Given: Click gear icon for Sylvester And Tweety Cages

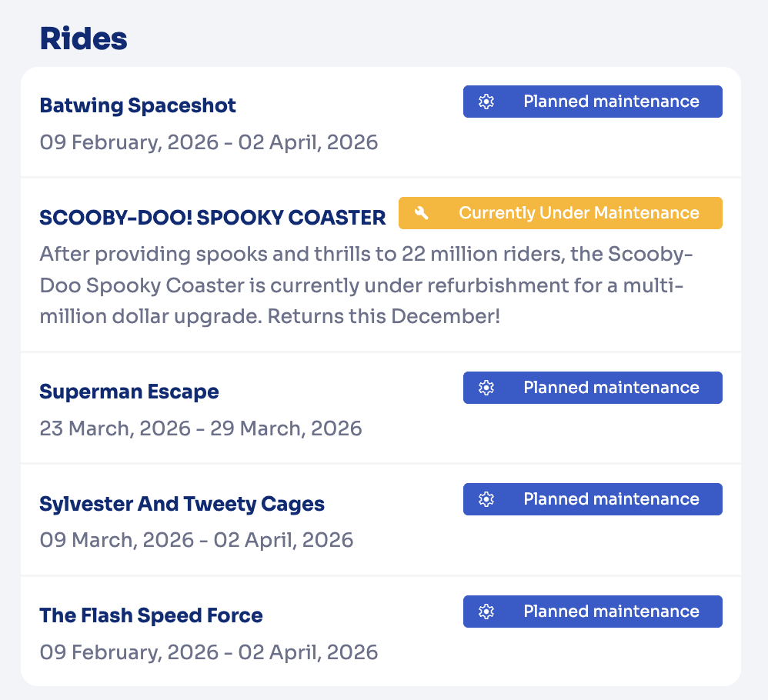Looking at the screenshot, I should (x=486, y=499).
